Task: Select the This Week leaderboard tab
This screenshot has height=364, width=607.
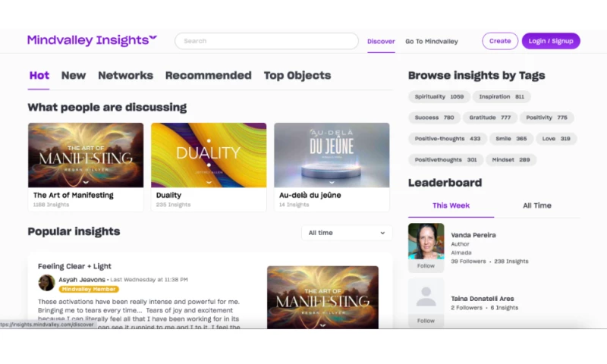Action: [x=451, y=206]
